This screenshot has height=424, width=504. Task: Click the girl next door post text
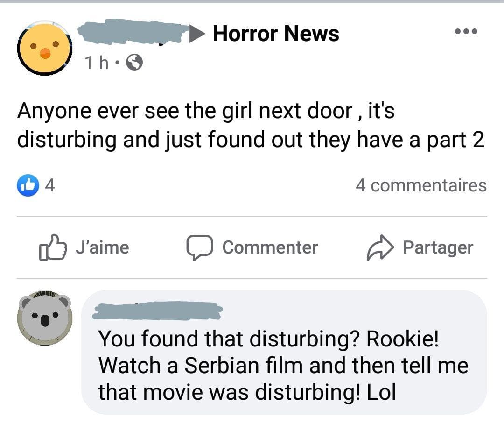coord(251,126)
